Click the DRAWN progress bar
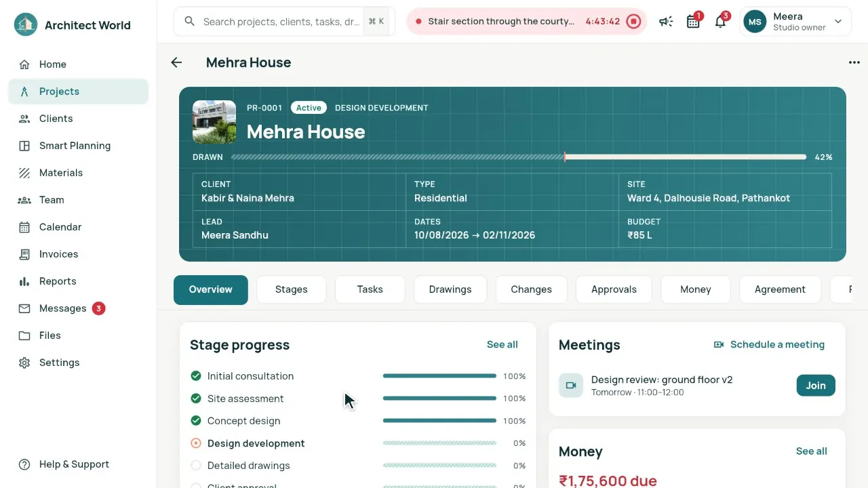Image resolution: width=868 pixels, height=488 pixels. (x=519, y=157)
